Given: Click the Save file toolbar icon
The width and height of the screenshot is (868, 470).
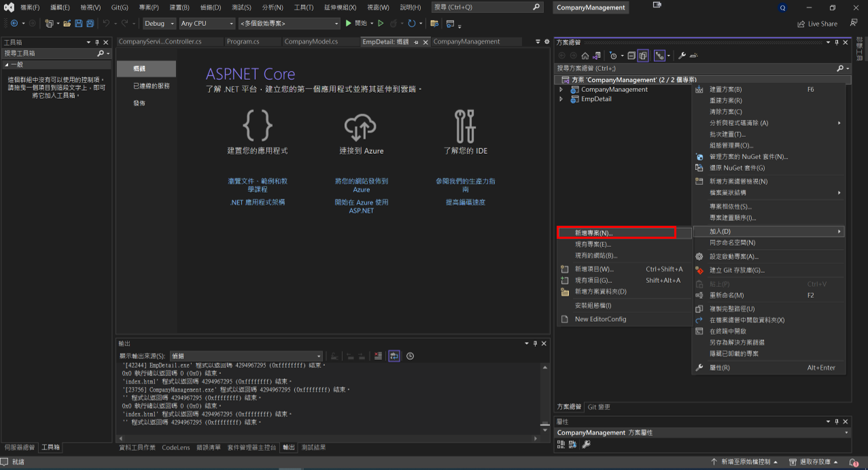Looking at the screenshot, I should click(x=79, y=23).
